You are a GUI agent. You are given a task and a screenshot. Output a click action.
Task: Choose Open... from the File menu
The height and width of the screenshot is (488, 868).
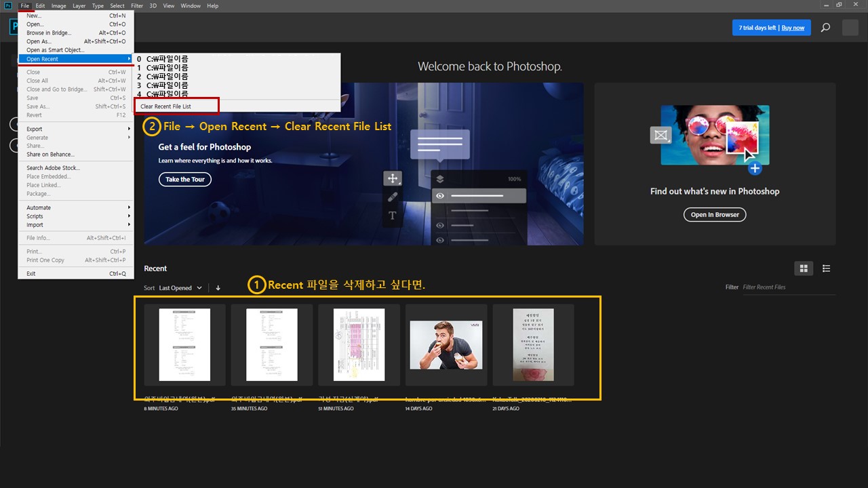pos(76,24)
